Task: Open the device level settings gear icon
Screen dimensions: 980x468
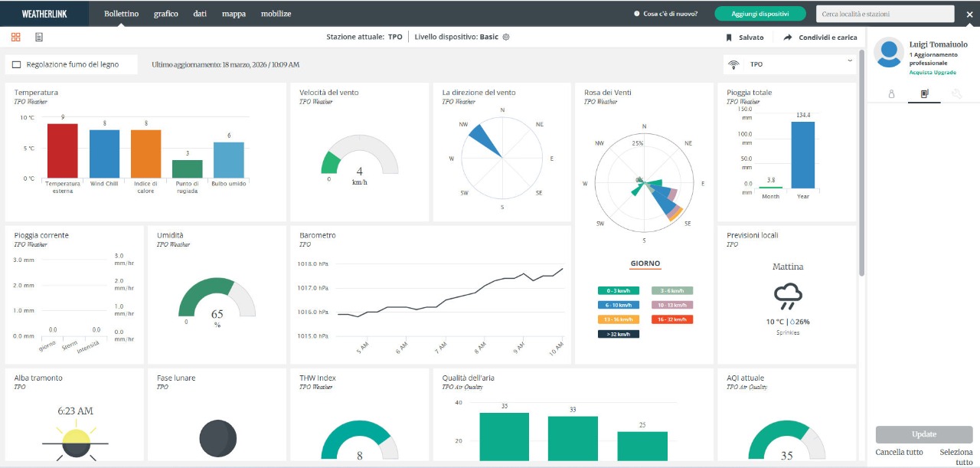Action: click(506, 37)
